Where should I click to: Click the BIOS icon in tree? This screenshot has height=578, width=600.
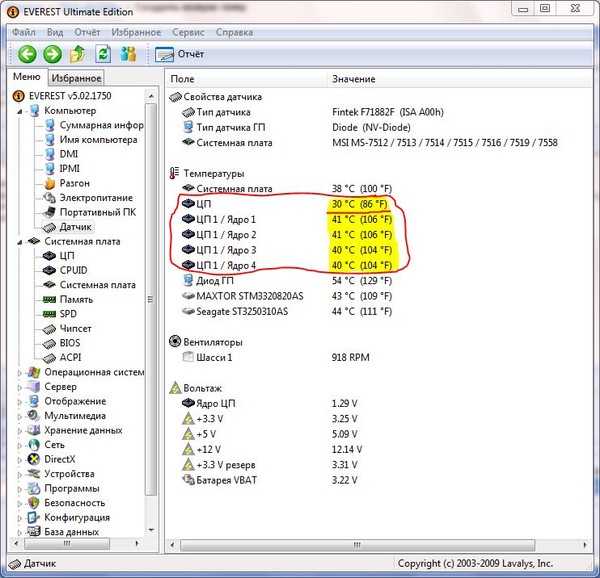point(49,343)
